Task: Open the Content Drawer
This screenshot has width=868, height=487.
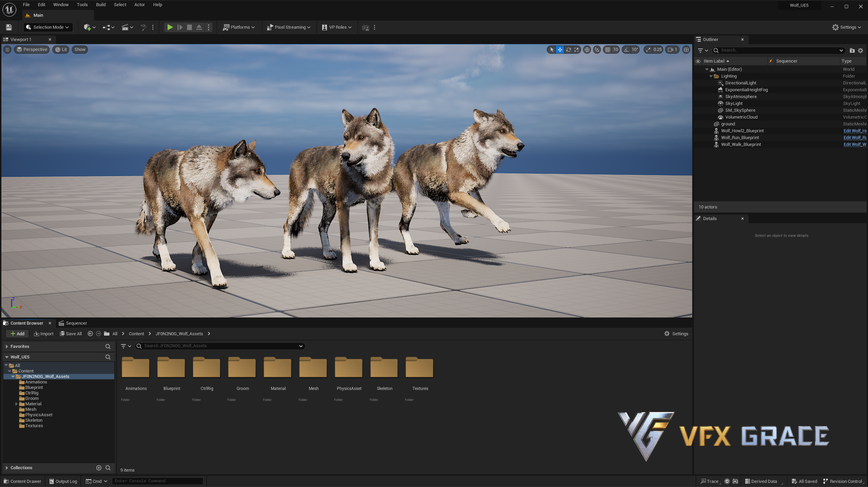Action: pyautogui.click(x=22, y=482)
